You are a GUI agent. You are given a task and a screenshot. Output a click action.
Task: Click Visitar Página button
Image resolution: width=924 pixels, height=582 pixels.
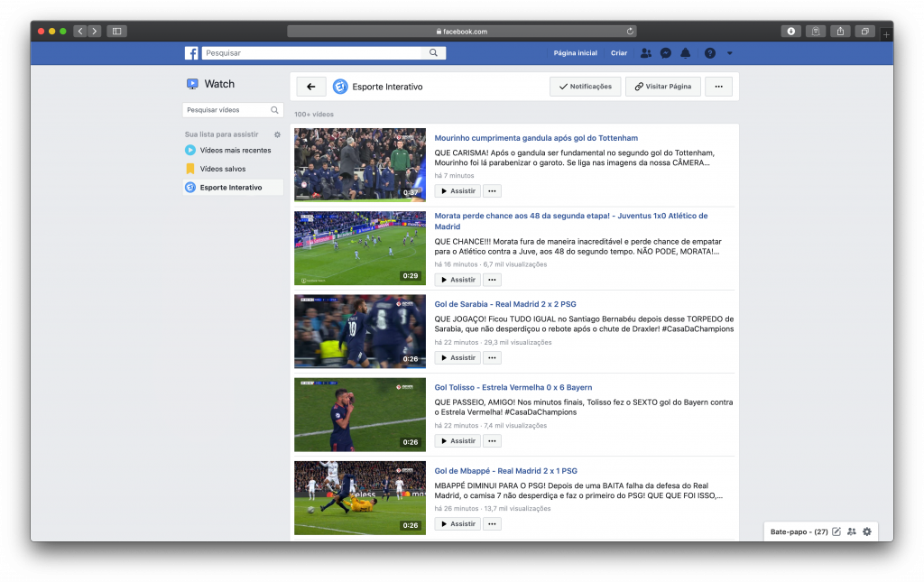pyautogui.click(x=663, y=87)
